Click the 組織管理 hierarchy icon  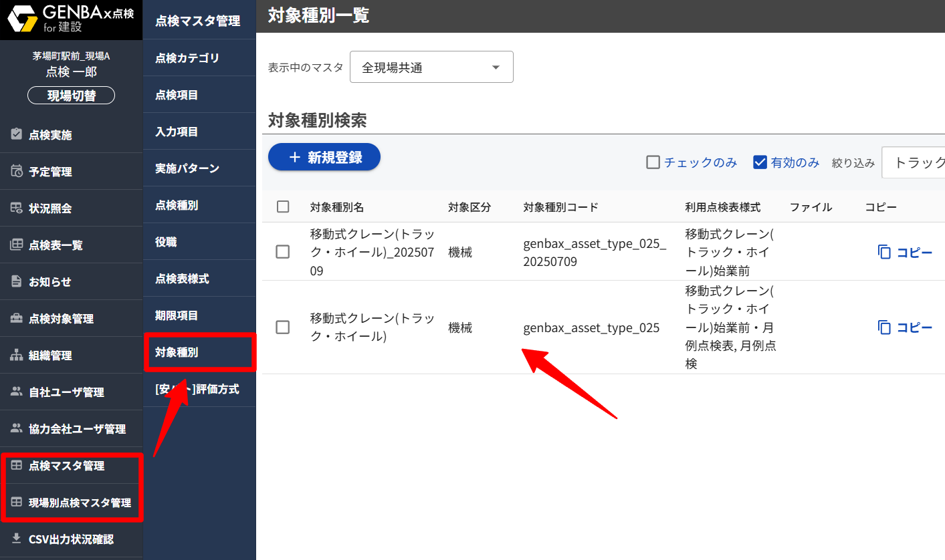click(17, 355)
